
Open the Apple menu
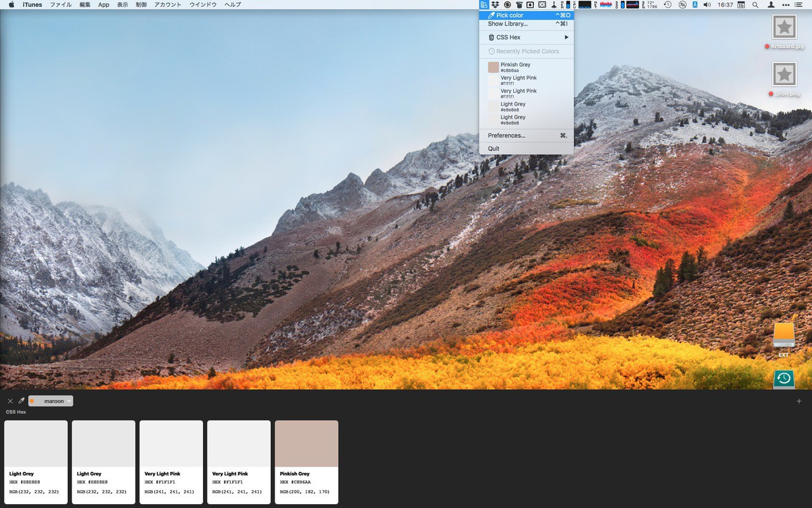click(11, 4)
